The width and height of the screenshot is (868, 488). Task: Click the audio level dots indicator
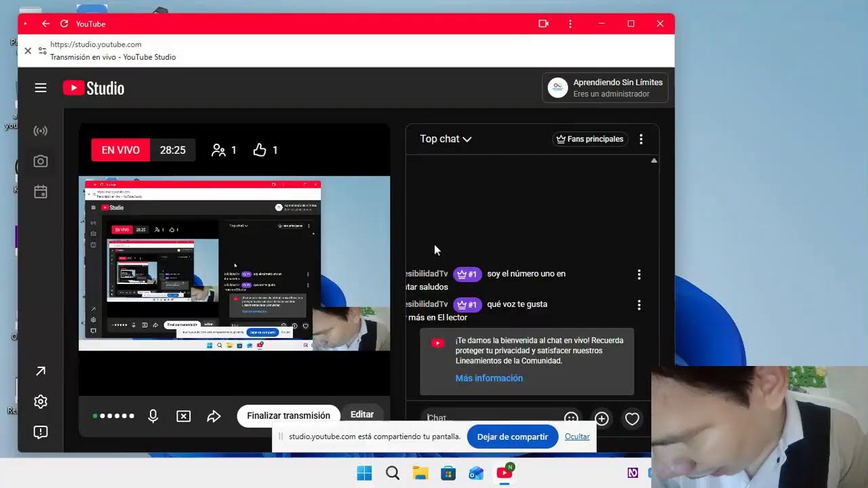[x=114, y=416]
